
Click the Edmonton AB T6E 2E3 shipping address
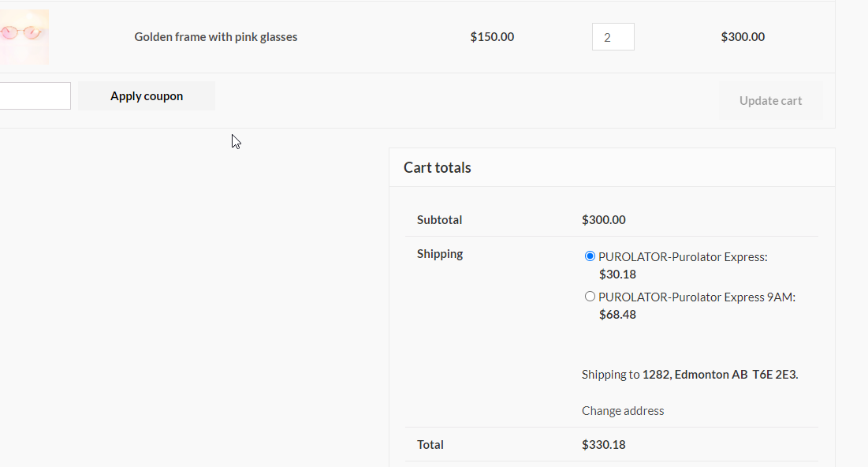pos(720,375)
